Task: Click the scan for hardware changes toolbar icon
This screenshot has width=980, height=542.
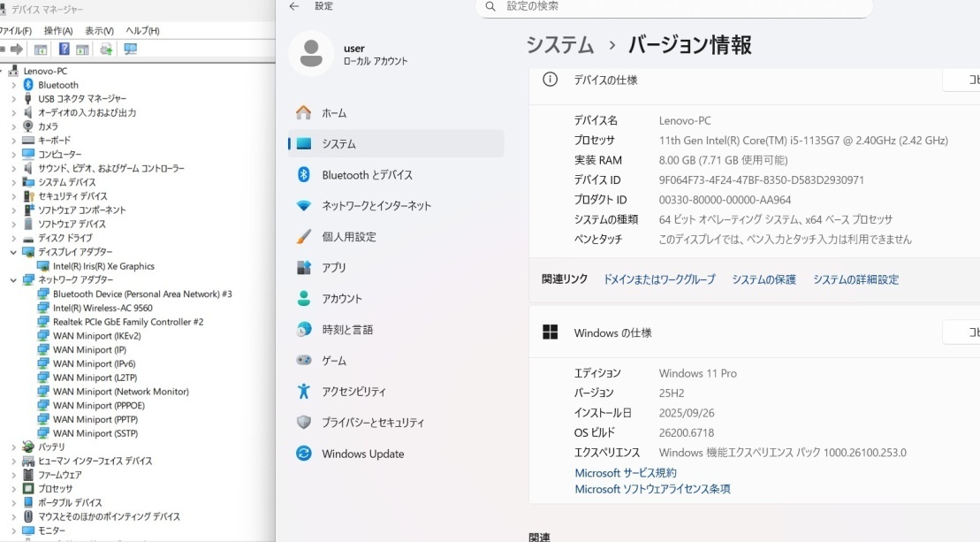Action: pyautogui.click(x=130, y=49)
